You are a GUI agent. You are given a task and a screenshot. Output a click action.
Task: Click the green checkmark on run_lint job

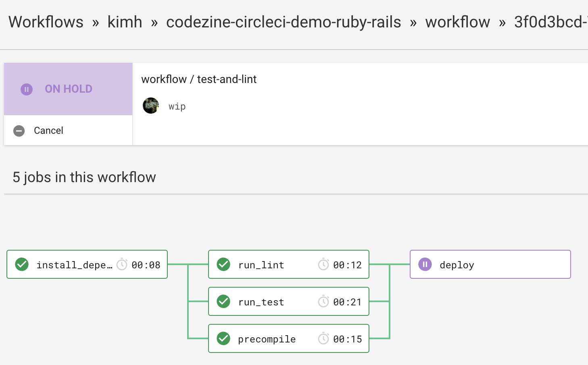click(223, 264)
